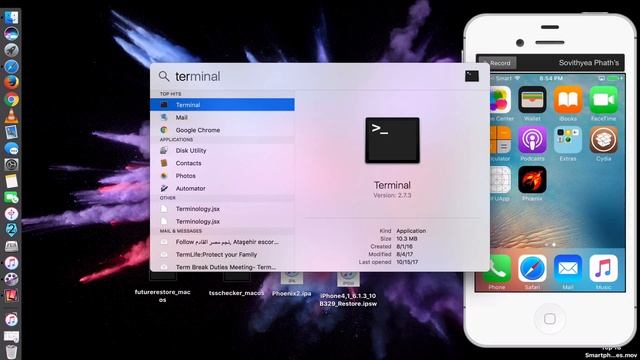The height and width of the screenshot is (360, 640).
Task: Choose Photos in Spotlight applications
Action: tap(222, 176)
